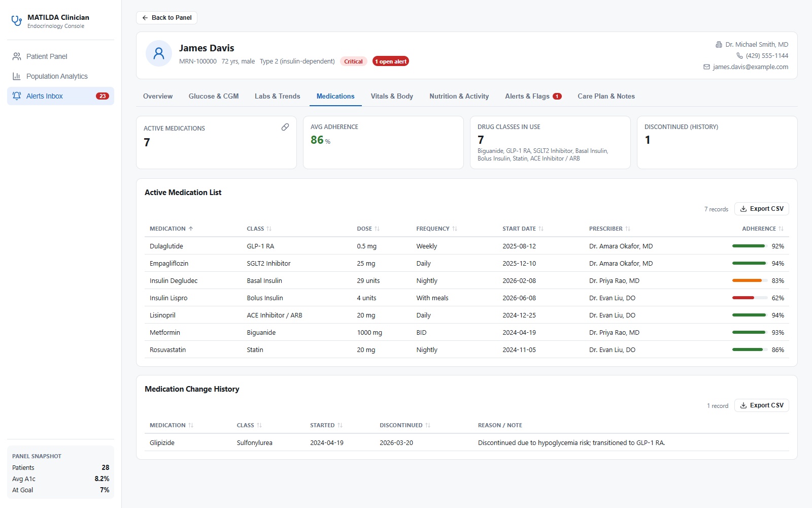
Task: Sort active list by Medication column
Action: pyautogui.click(x=172, y=229)
